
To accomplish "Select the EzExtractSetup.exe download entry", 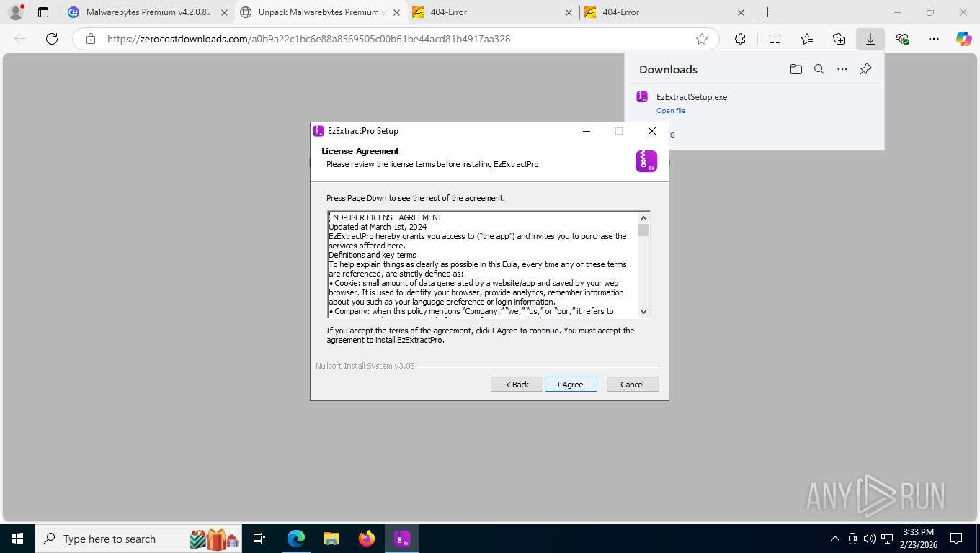I will pos(754,103).
